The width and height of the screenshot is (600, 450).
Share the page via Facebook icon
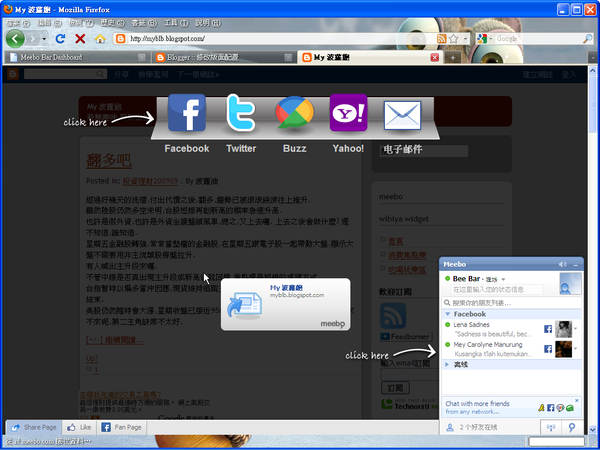click(187, 112)
